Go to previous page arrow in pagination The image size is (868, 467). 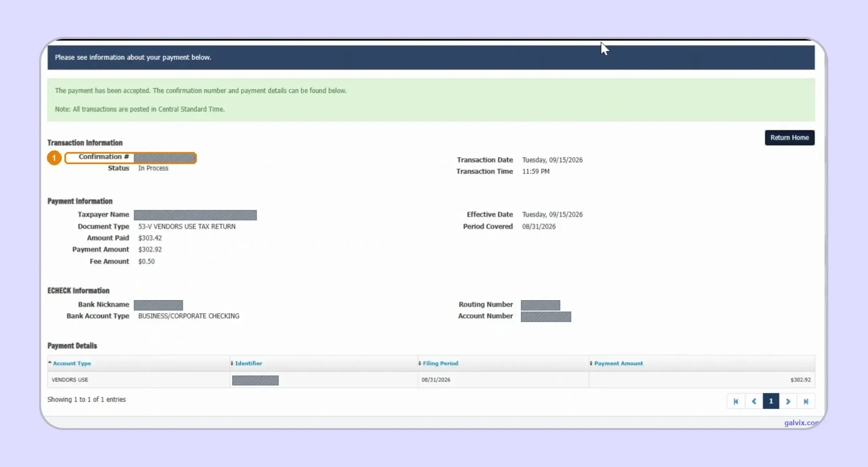click(754, 401)
